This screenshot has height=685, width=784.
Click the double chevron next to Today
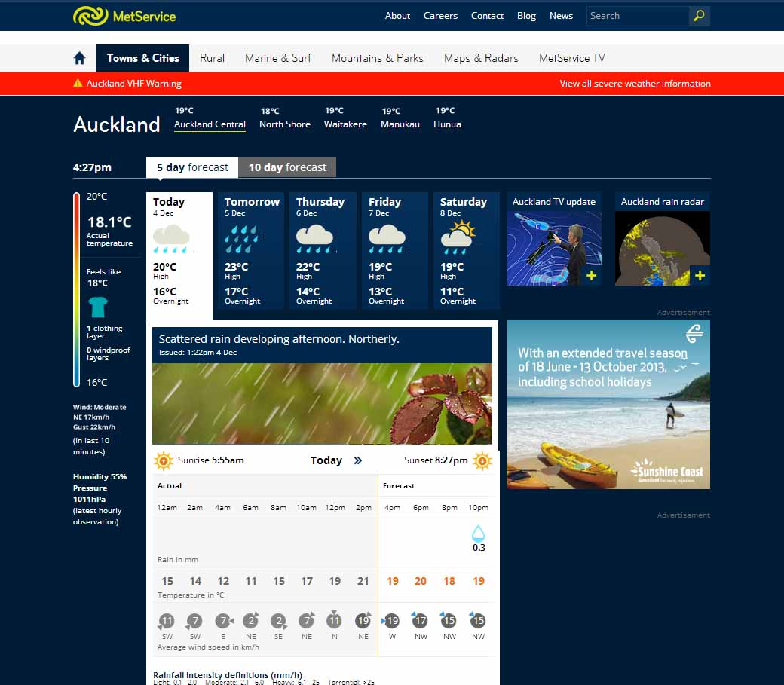pos(357,460)
